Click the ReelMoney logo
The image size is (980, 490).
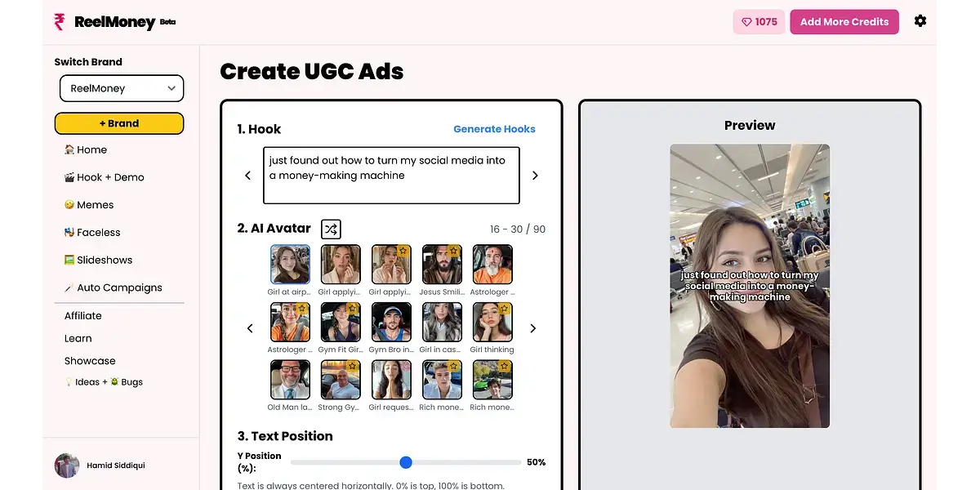(105, 22)
